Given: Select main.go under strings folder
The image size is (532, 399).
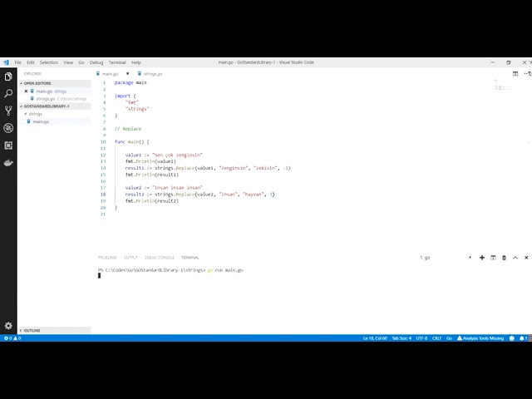Looking at the screenshot, I should [x=54, y=121].
